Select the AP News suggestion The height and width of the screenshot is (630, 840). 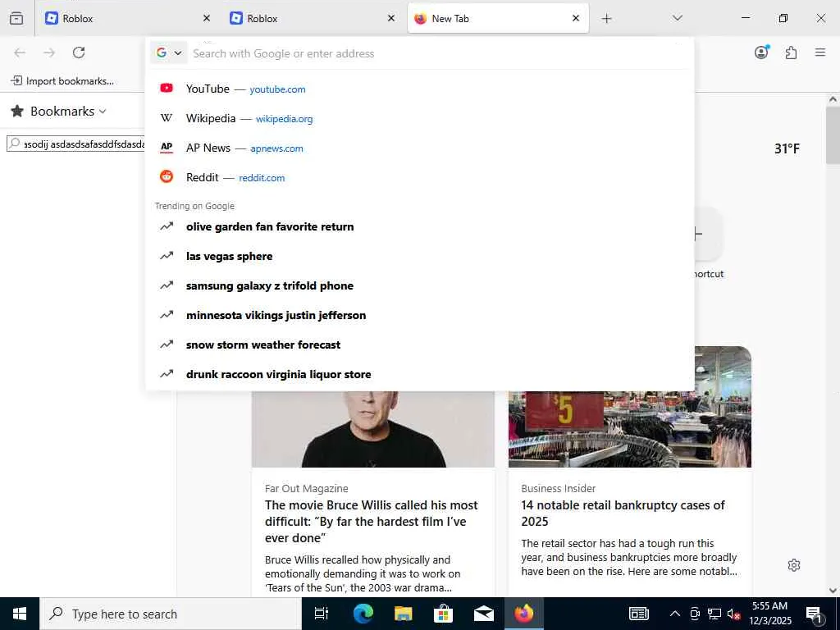click(x=419, y=148)
